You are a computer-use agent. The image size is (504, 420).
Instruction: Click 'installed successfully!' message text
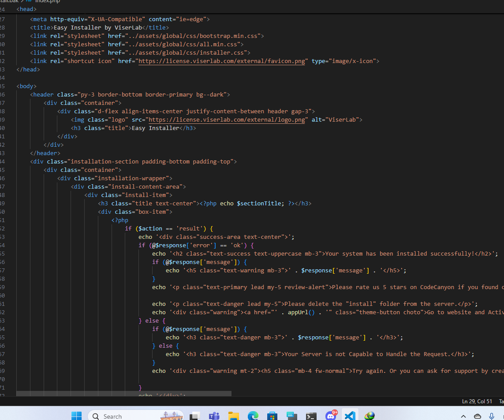click(435, 253)
